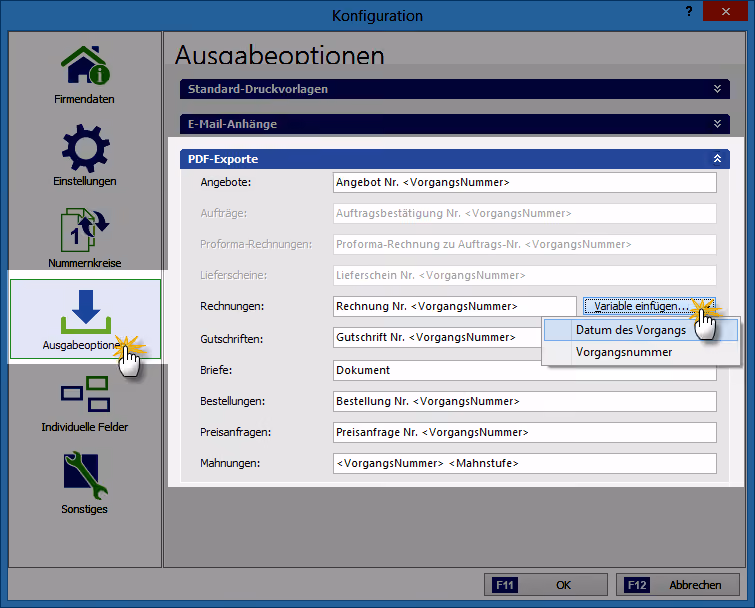
Task: Focus the Bestellungen filename field
Action: point(524,401)
